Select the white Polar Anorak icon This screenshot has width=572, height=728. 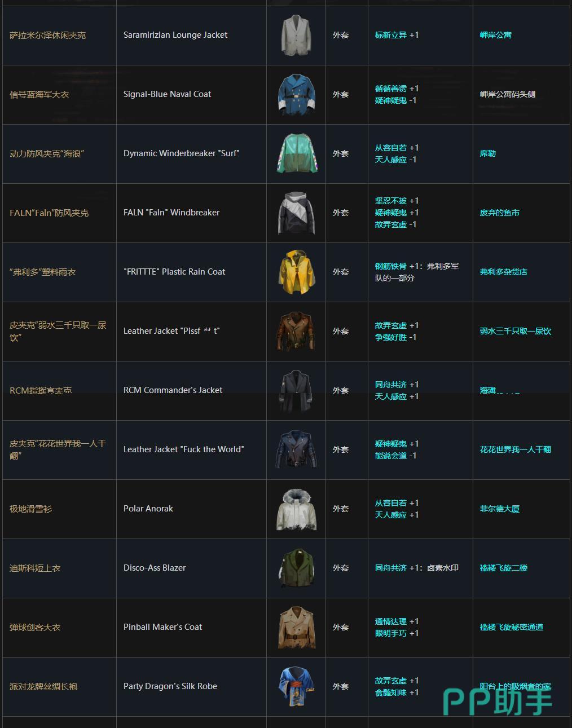point(296,509)
